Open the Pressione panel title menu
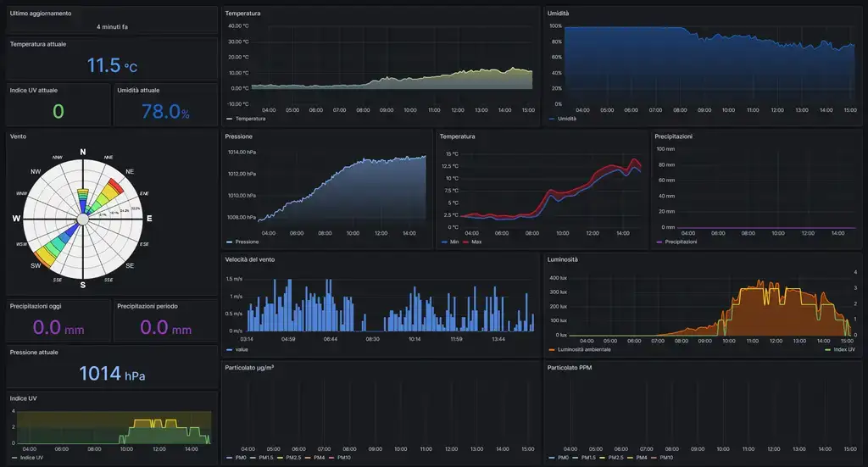Viewport: 868px width, 467px height. (x=238, y=136)
